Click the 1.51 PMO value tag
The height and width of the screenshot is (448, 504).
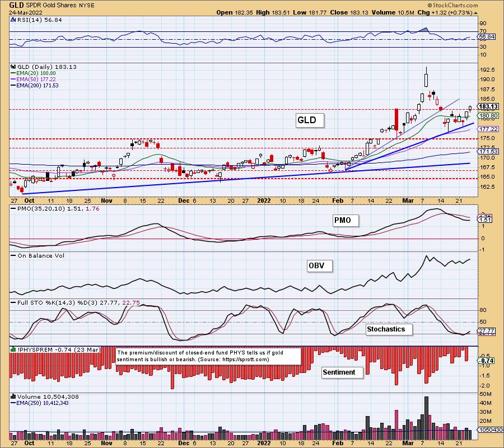pos(485,220)
